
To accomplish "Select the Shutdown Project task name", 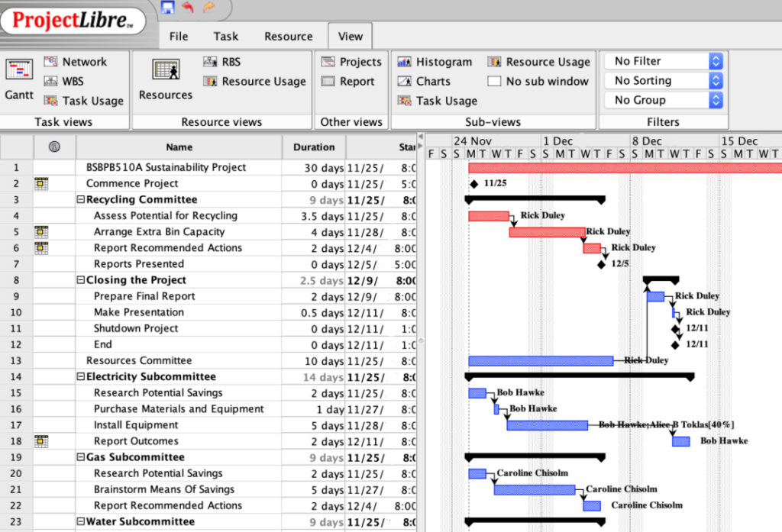I will point(136,328).
